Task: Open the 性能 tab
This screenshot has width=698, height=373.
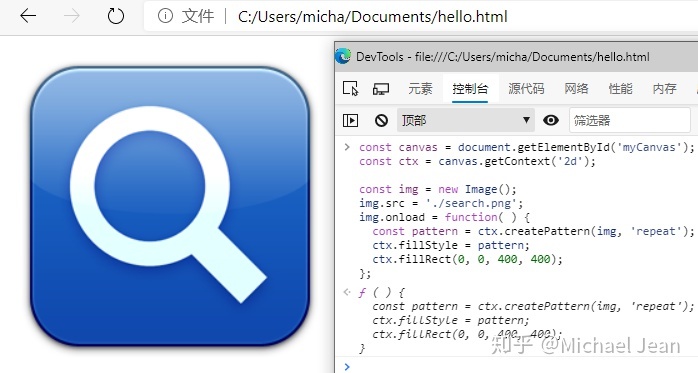Action: (x=621, y=89)
